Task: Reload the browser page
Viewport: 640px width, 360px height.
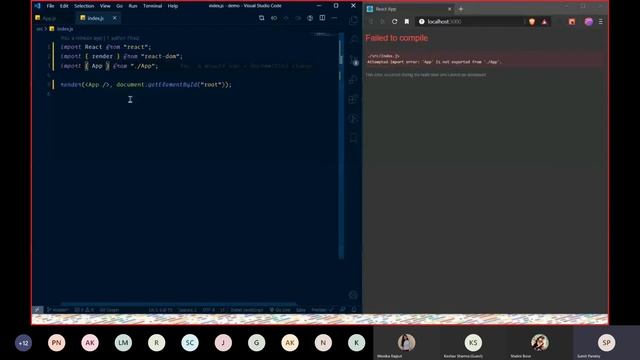Action: coord(395,22)
